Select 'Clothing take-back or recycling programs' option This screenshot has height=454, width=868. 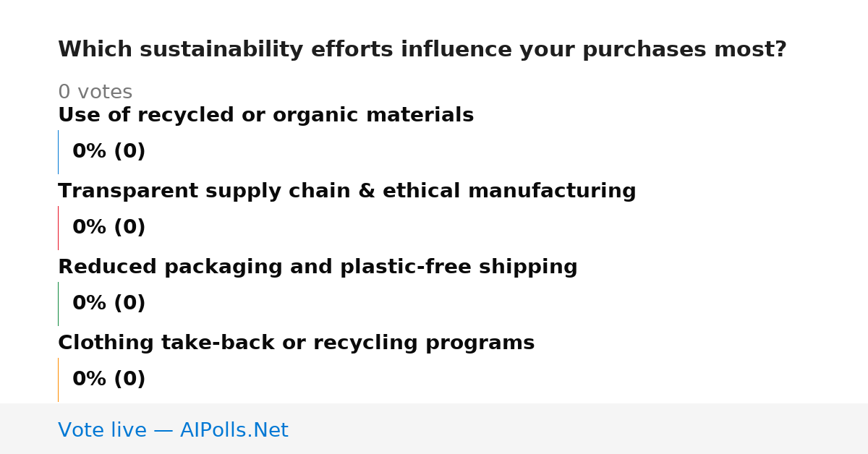(297, 343)
